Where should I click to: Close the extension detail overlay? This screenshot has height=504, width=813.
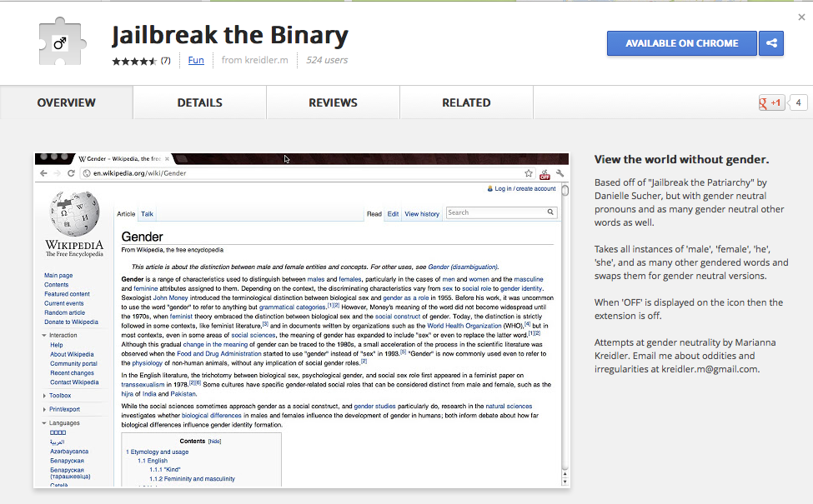(x=801, y=17)
